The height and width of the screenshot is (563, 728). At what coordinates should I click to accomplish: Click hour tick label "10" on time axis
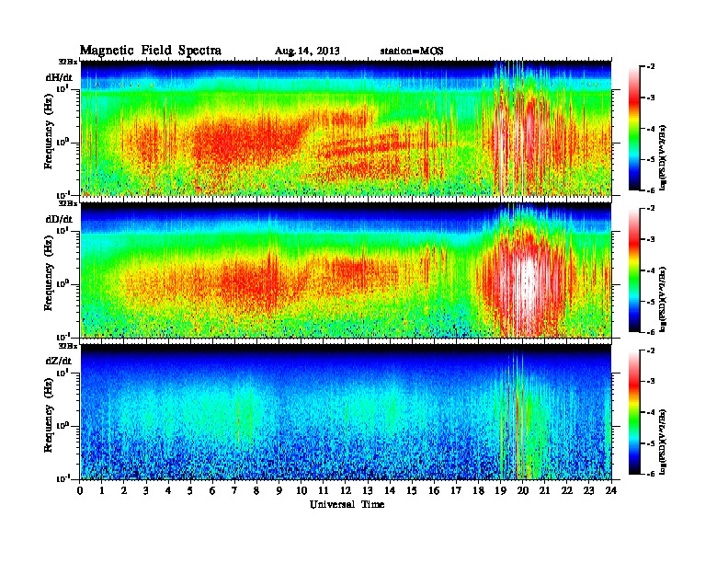point(301,491)
